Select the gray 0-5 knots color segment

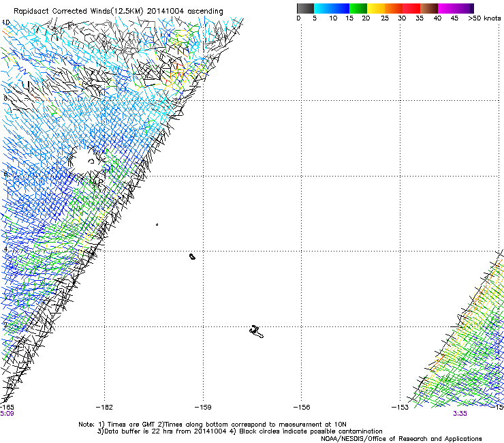coord(305,8)
